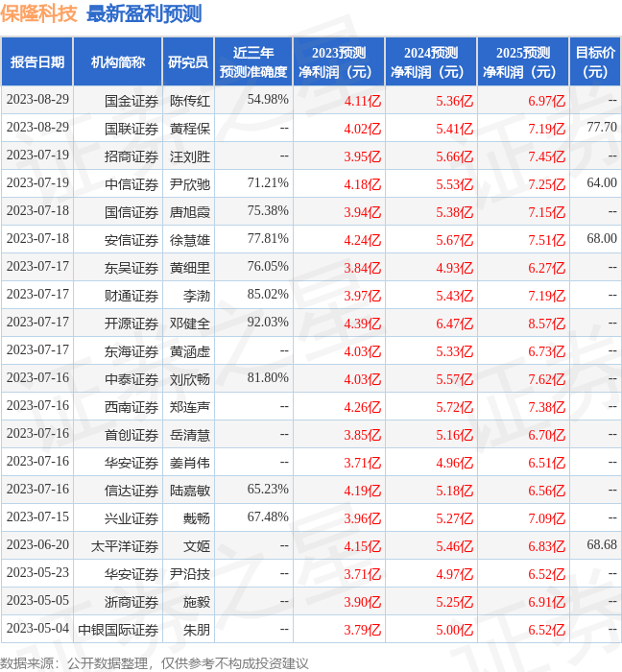Click researcher name 陈传红
Image resolution: width=622 pixels, height=672 pixels.
[x=190, y=101]
